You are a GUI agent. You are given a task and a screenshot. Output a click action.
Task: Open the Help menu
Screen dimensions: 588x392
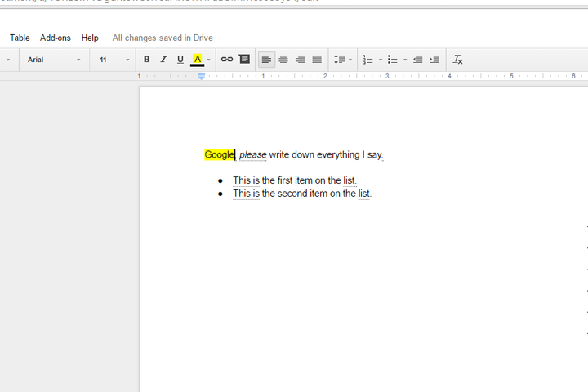[90, 38]
